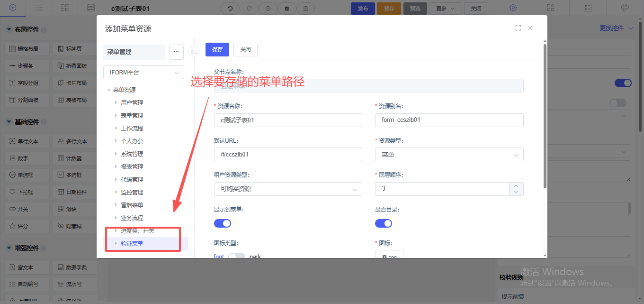Open the 资源类型 dropdown showing 菜单
The width and height of the screenshot is (644, 304).
pos(449,155)
